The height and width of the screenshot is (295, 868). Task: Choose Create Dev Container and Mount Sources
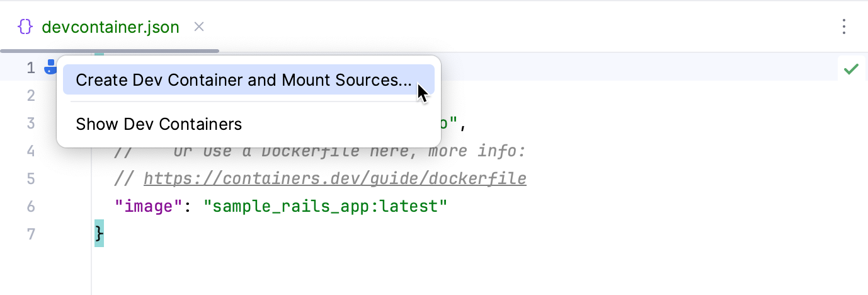click(x=243, y=80)
